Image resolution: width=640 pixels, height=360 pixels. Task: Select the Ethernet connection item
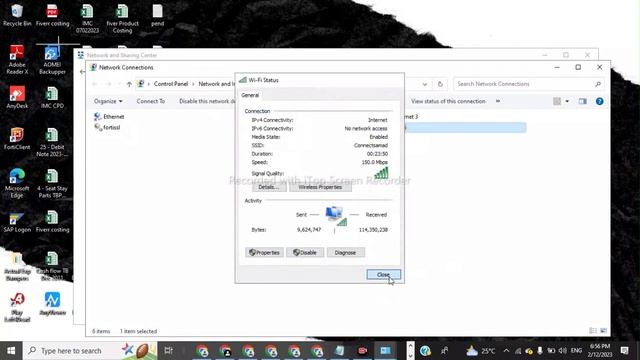click(109, 117)
